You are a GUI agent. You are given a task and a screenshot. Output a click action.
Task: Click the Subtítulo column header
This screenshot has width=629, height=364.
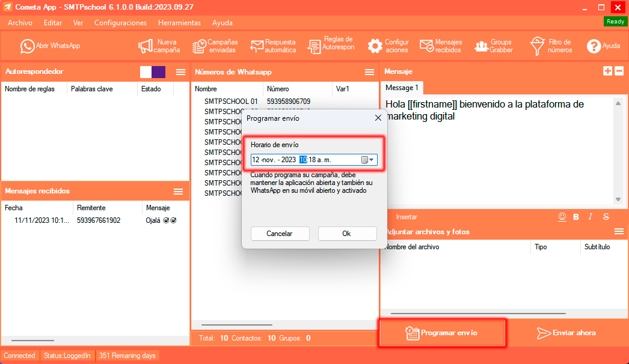(597, 247)
